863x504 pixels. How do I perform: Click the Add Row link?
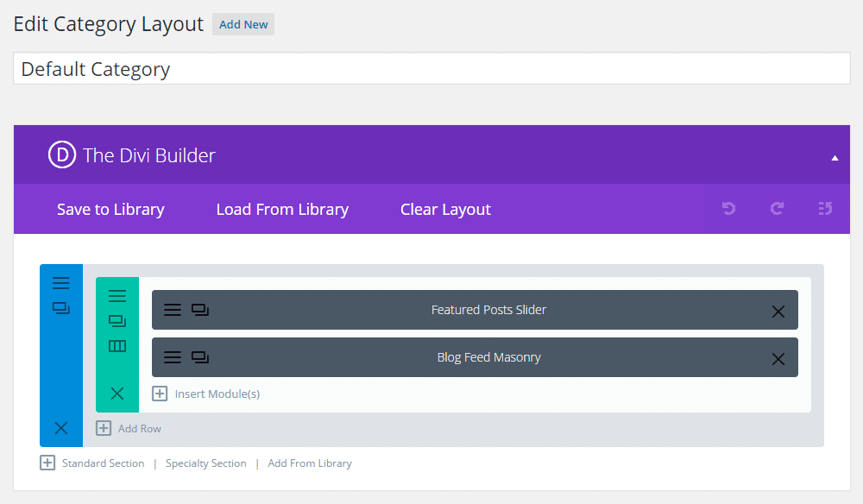pyautogui.click(x=139, y=429)
